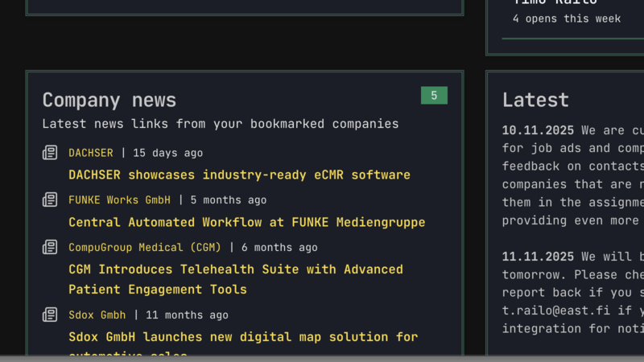Image resolution: width=644 pixels, height=362 pixels.
Task: Click the Company news heading
Action: [x=109, y=100]
